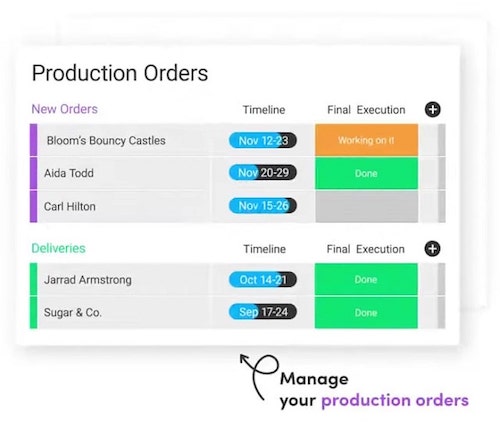Open Sep 17-24 timeline for Sugar & Co.
Viewport: 500px width, 428px height.
263,312
